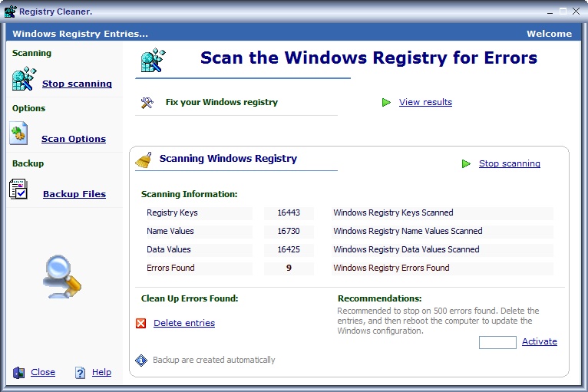Viewport: 588px width, 392px height.
Task: Click the Help question mark icon
Action: 80,373
